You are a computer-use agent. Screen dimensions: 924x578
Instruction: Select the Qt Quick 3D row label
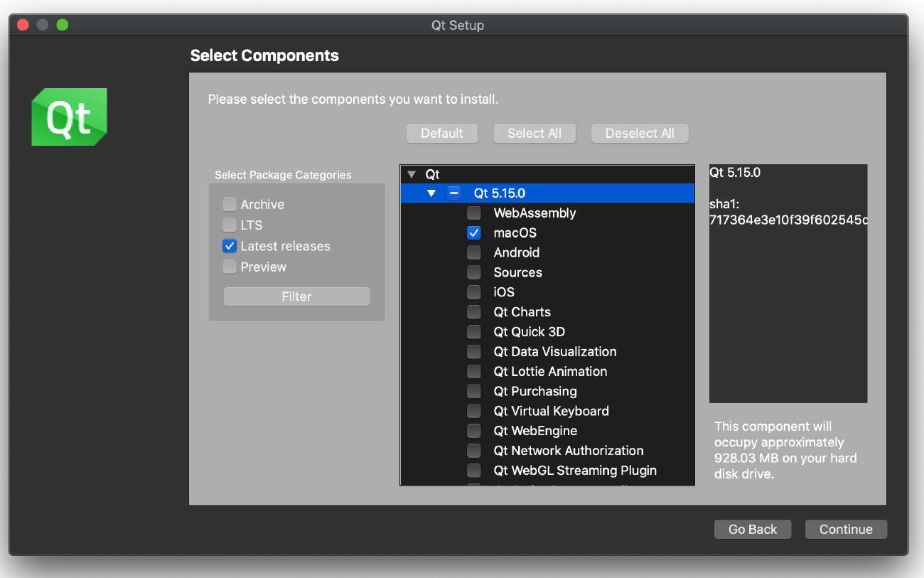pyautogui.click(x=530, y=332)
